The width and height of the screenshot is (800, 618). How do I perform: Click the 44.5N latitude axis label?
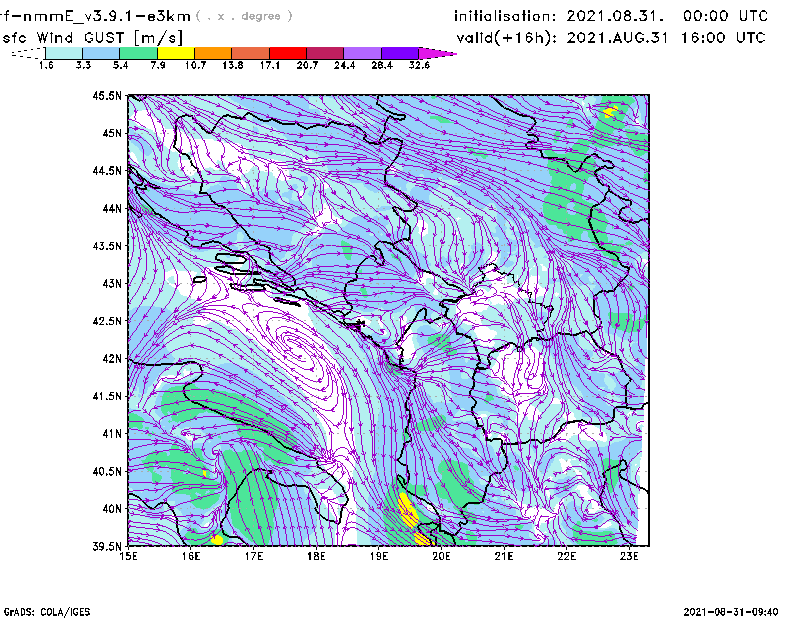point(107,170)
